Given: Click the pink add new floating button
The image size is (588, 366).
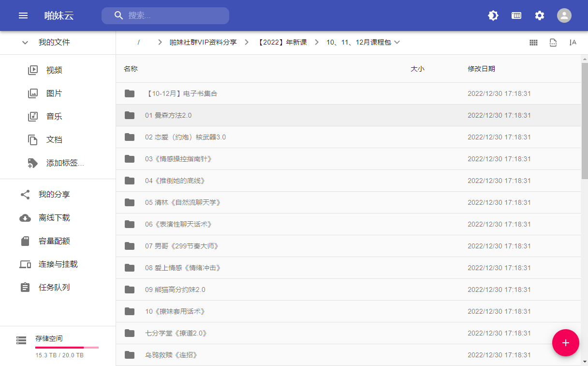Looking at the screenshot, I should pos(565,343).
